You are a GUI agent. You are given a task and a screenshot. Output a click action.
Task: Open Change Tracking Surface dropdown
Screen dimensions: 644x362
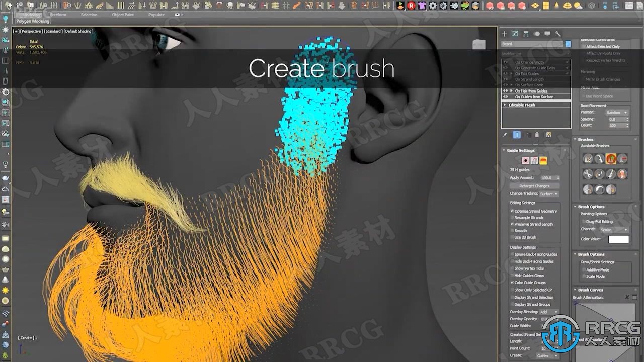pos(548,194)
